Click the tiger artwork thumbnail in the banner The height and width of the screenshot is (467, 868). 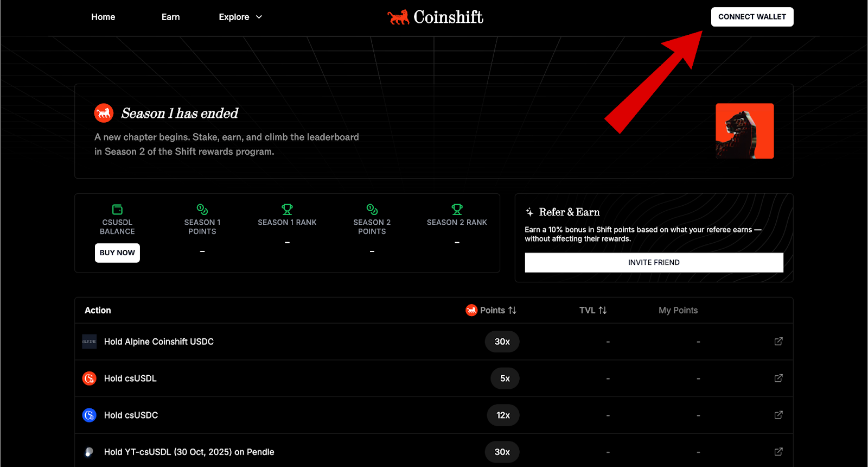744,131
